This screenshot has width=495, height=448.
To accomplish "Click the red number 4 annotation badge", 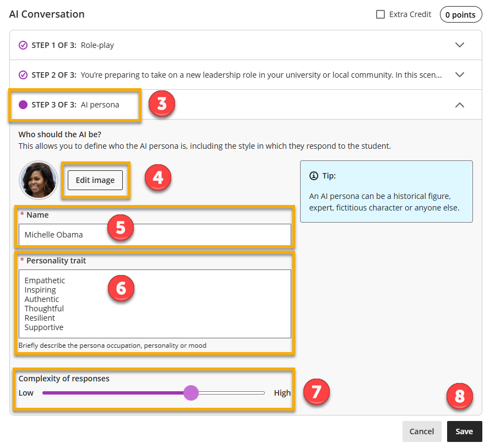I will (x=157, y=177).
